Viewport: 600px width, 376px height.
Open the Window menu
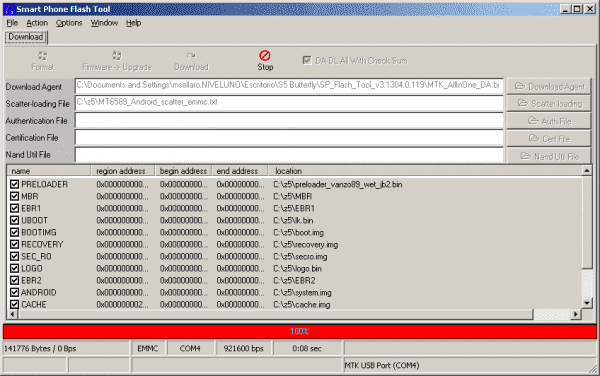pyautogui.click(x=104, y=23)
